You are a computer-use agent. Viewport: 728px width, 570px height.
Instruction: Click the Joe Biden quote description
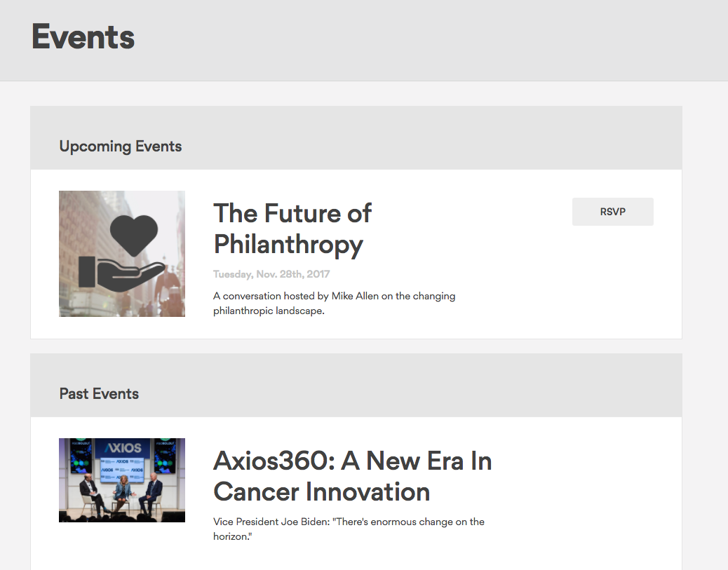(x=349, y=528)
